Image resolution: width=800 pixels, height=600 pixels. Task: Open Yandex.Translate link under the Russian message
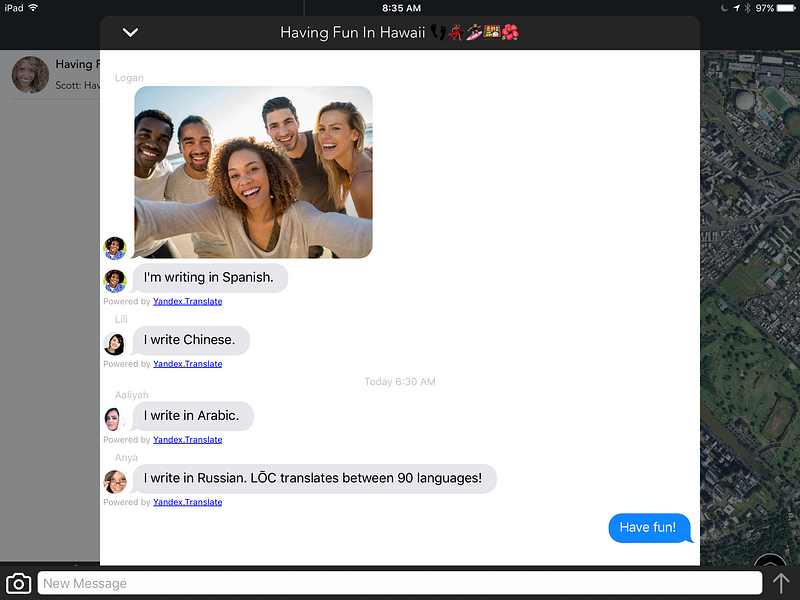[x=187, y=502]
